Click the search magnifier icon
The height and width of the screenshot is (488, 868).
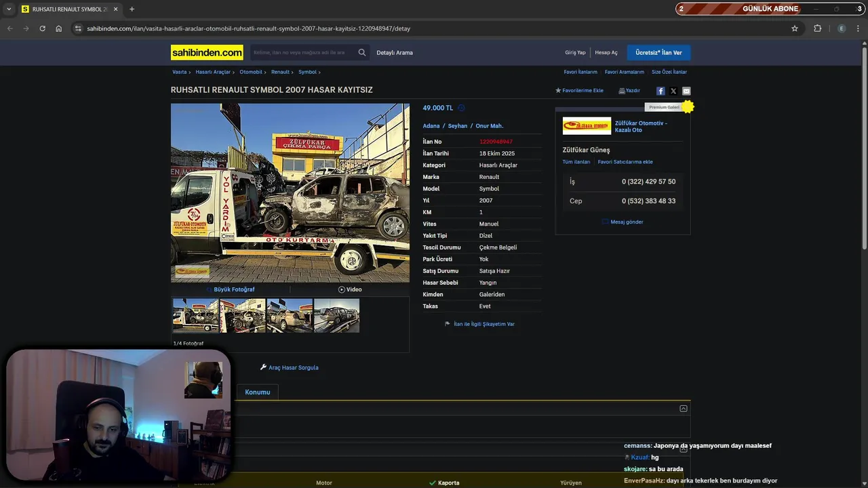point(362,52)
